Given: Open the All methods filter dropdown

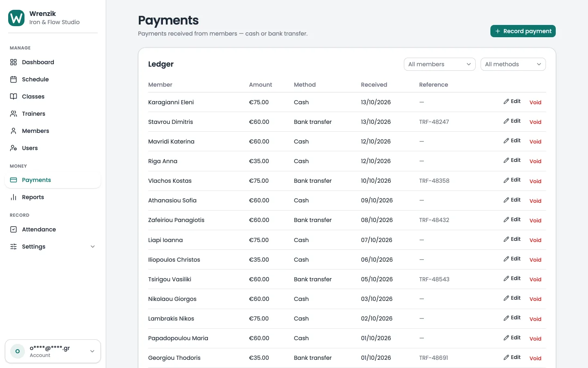Looking at the screenshot, I should (x=513, y=64).
